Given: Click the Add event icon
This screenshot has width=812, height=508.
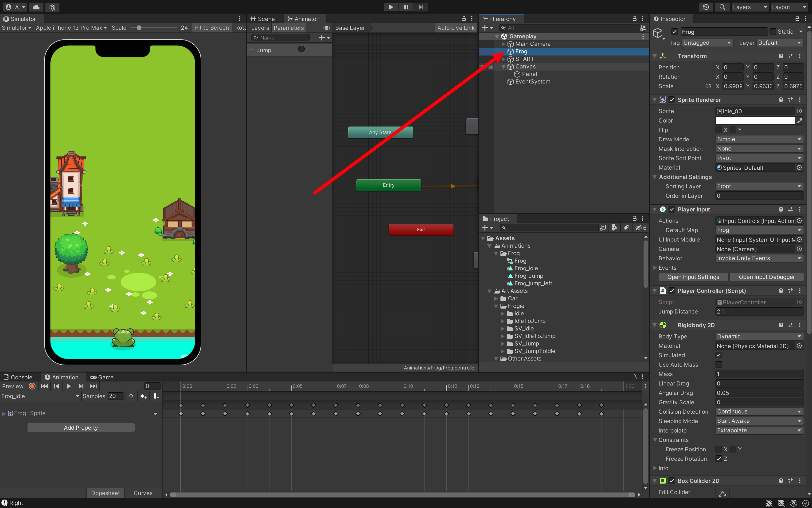Looking at the screenshot, I should click(x=156, y=396).
